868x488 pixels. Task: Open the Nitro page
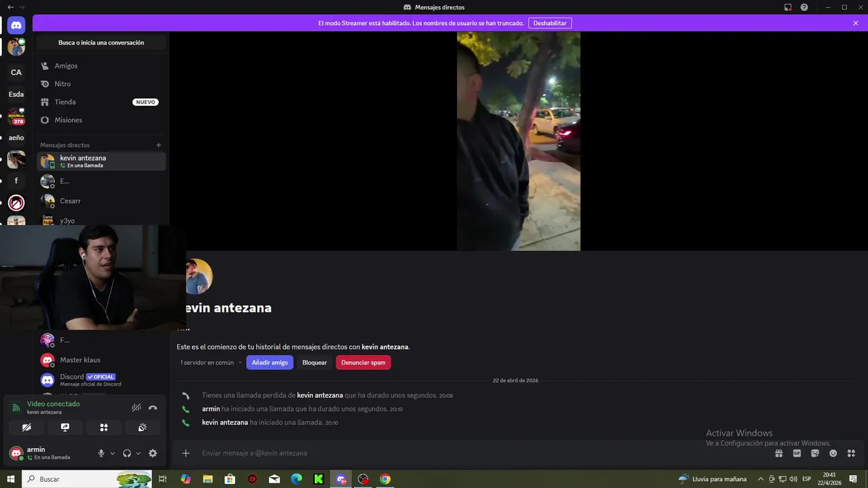click(x=101, y=84)
